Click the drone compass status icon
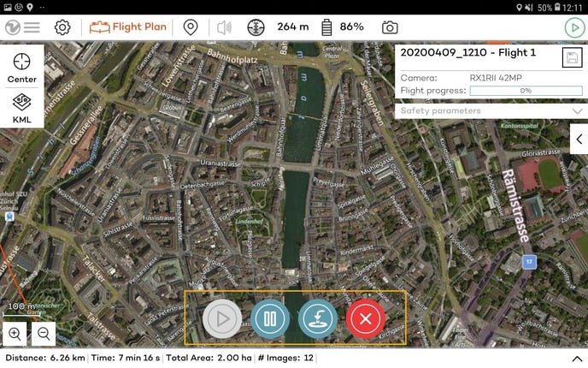 pyautogui.click(x=256, y=27)
